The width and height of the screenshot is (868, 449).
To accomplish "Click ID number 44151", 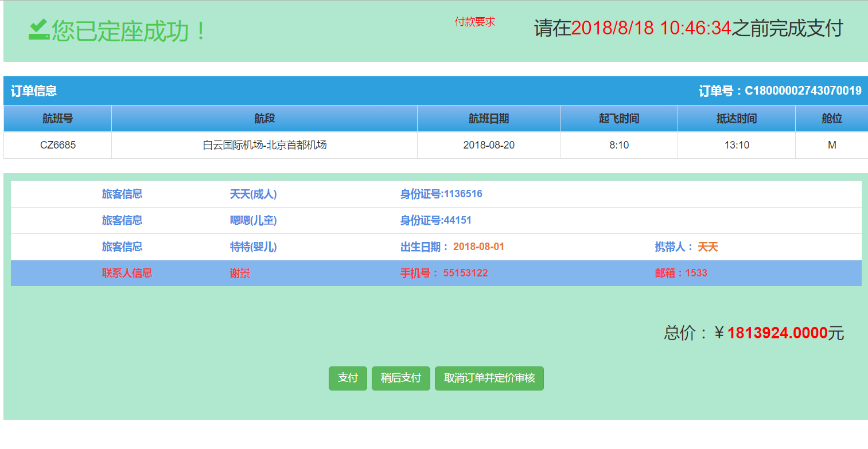I will pyautogui.click(x=458, y=220).
